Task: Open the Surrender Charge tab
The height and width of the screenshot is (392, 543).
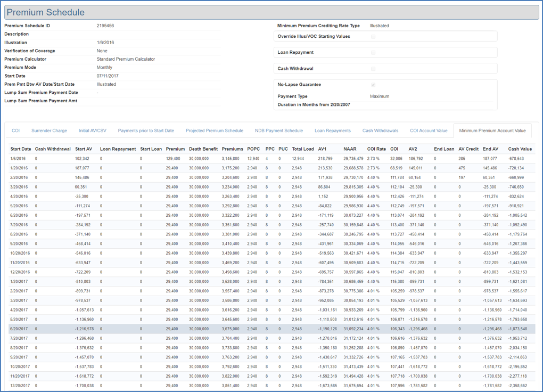Action: click(49, 130)
